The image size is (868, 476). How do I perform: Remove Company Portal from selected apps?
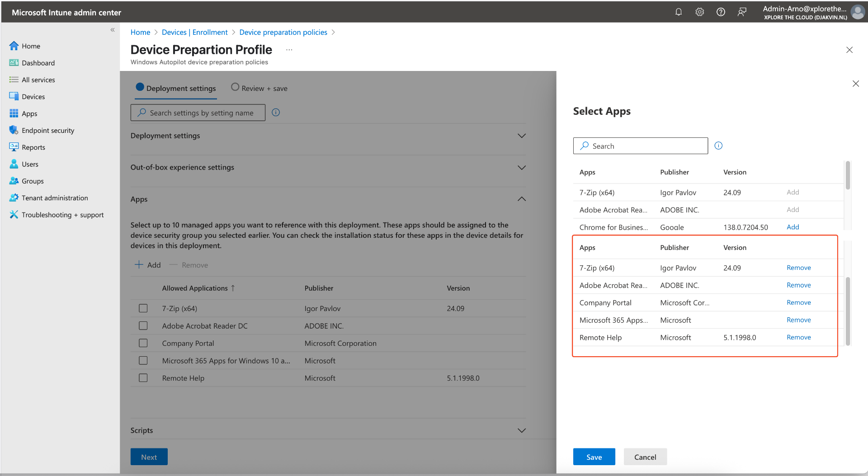point(798,302)
